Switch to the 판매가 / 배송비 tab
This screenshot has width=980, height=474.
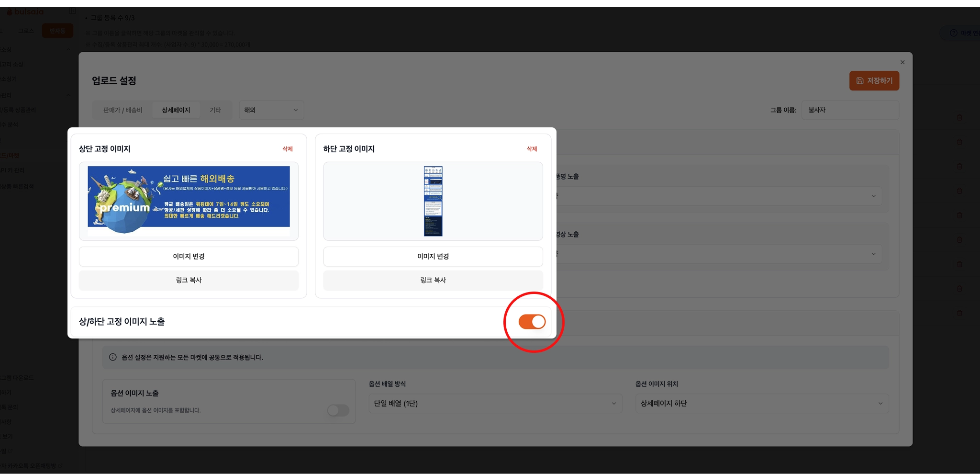(x=123, y=110)
